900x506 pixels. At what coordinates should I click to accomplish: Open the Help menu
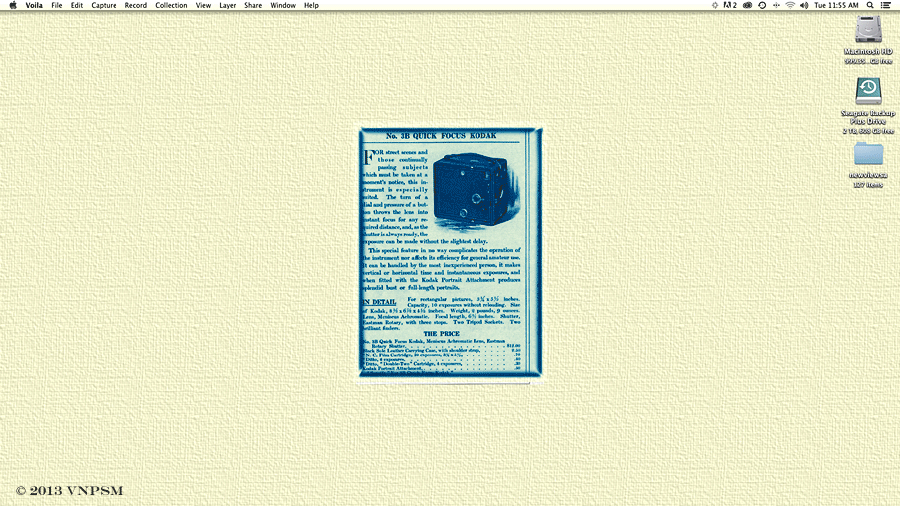pos(311,5)
